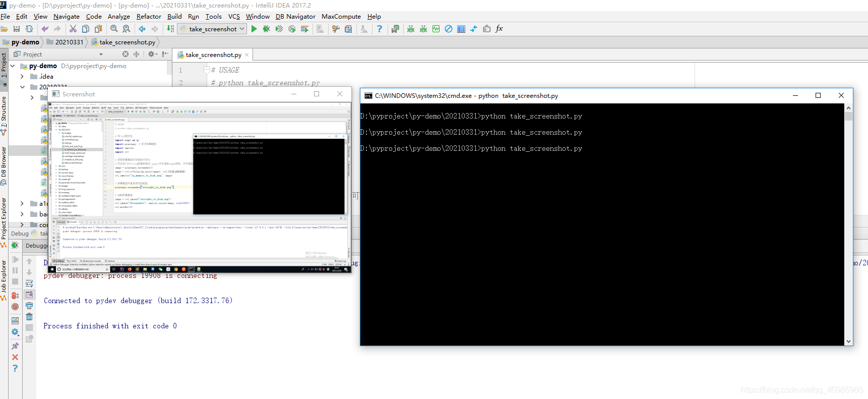The image size is (868, 399).
Task: Toggle Soft-Wrap icon in debug console
Action: pos(29,283)
